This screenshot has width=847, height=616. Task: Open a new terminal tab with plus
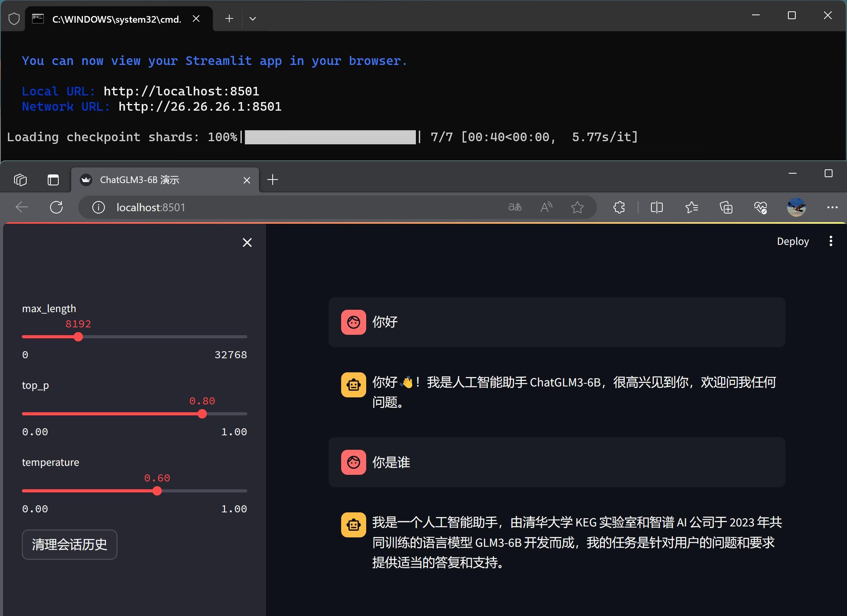(229, 18)
